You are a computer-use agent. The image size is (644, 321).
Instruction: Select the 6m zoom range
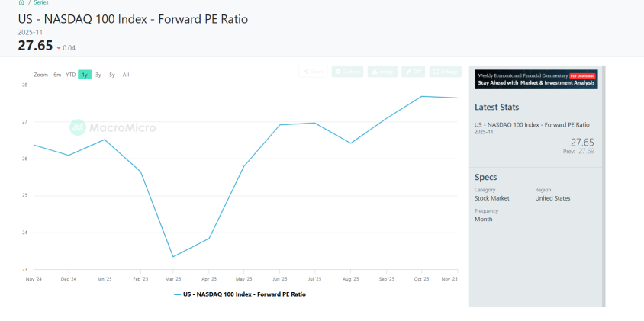point(57,75)
